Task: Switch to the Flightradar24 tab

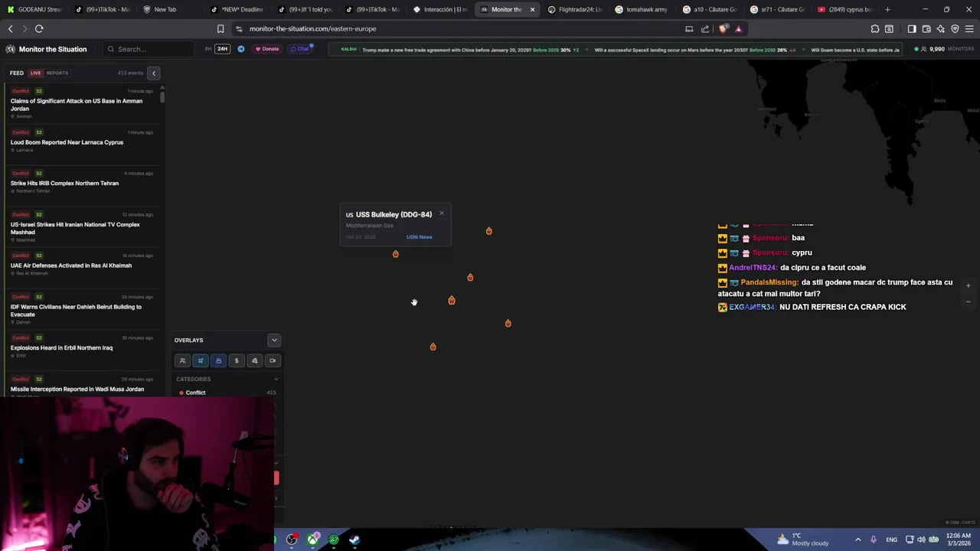Action: coord(576,9)
